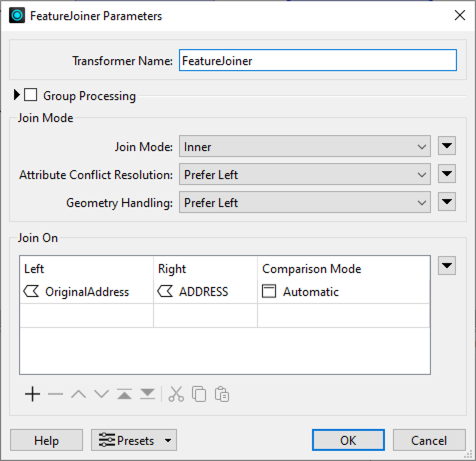Cut selected join row with scissors icon

click(176, 394)
